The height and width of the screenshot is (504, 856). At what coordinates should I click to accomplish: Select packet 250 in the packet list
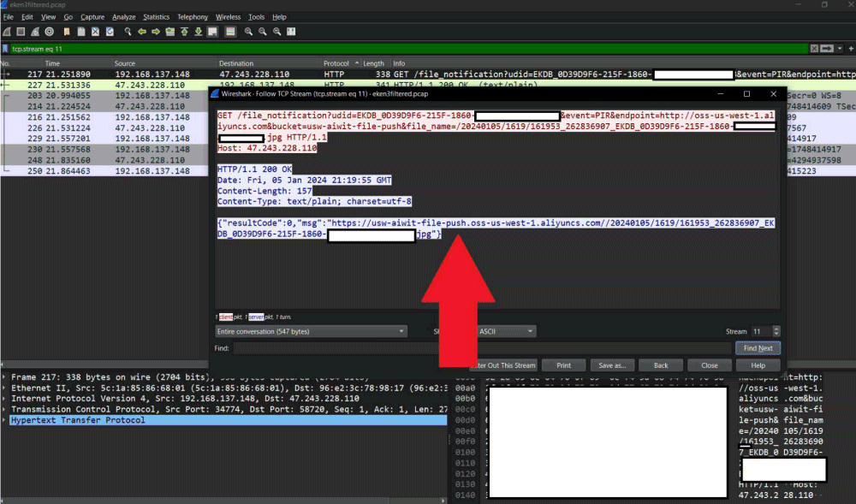[104, 171]
